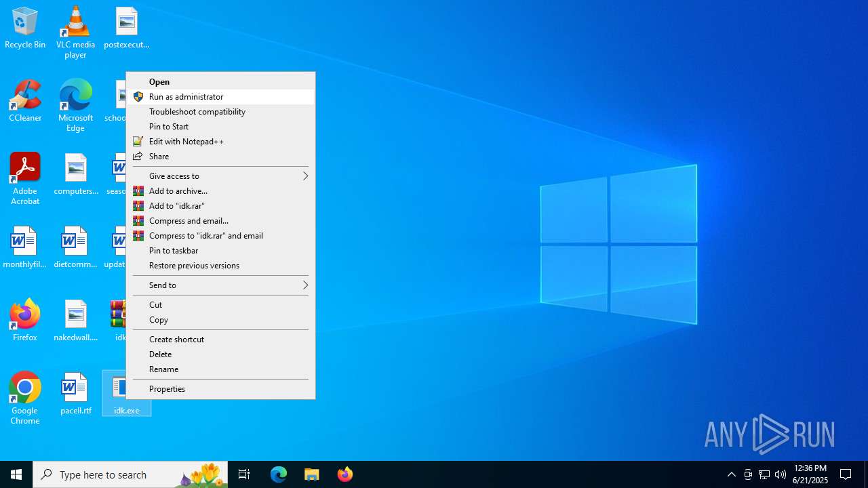Select Troubleshoot compatibility
Screen dimensions: 868x488
click(220, 112)
